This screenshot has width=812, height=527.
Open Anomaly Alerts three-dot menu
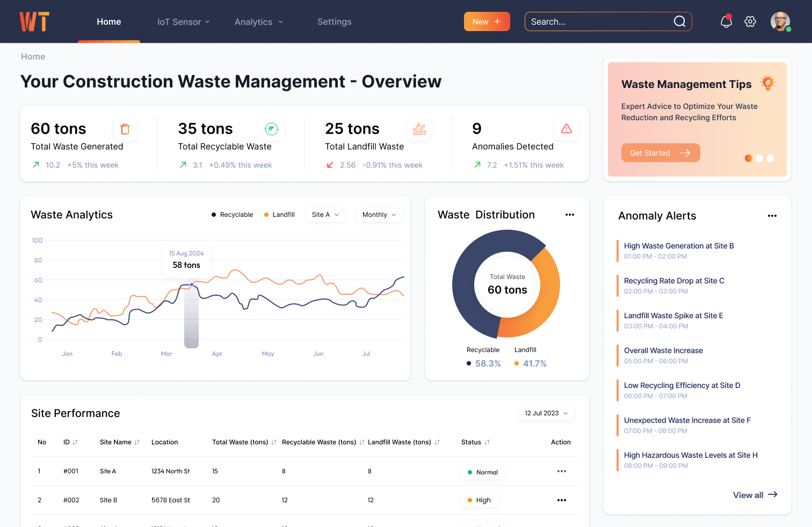(772, 216)
